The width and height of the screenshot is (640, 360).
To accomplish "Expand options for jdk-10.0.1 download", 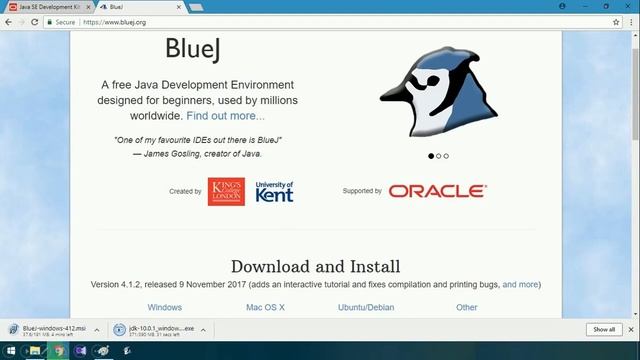I will 203,330.
